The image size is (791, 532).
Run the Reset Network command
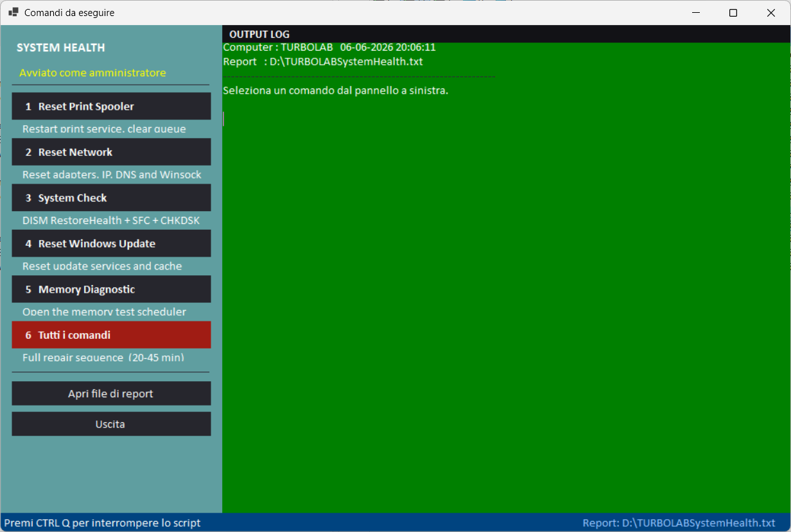(111, 152)
